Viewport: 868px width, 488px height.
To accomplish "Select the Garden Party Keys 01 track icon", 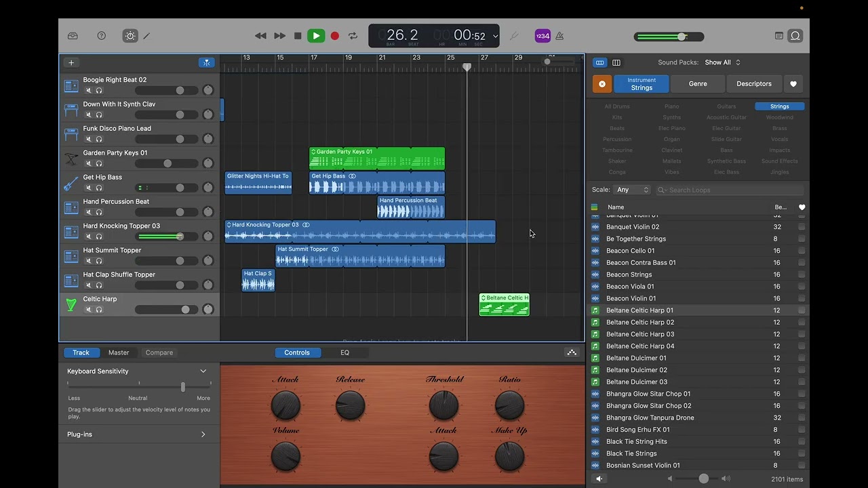I will point(71,159).
